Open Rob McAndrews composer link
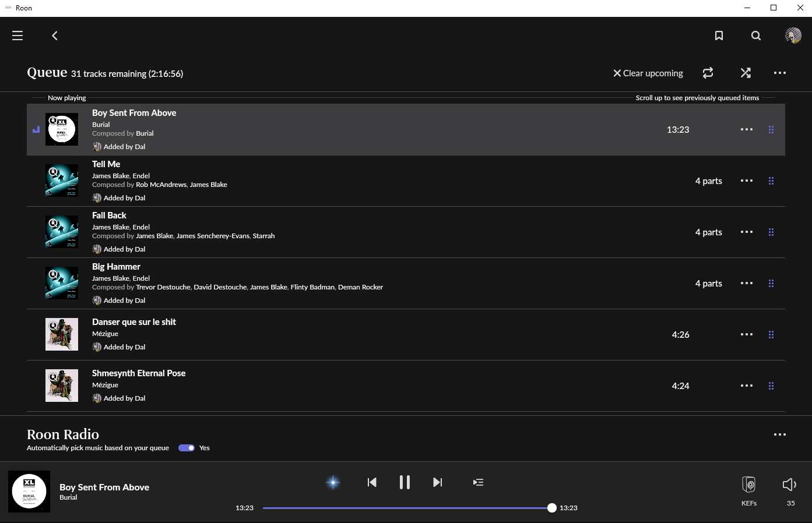 tap(161, 185)
